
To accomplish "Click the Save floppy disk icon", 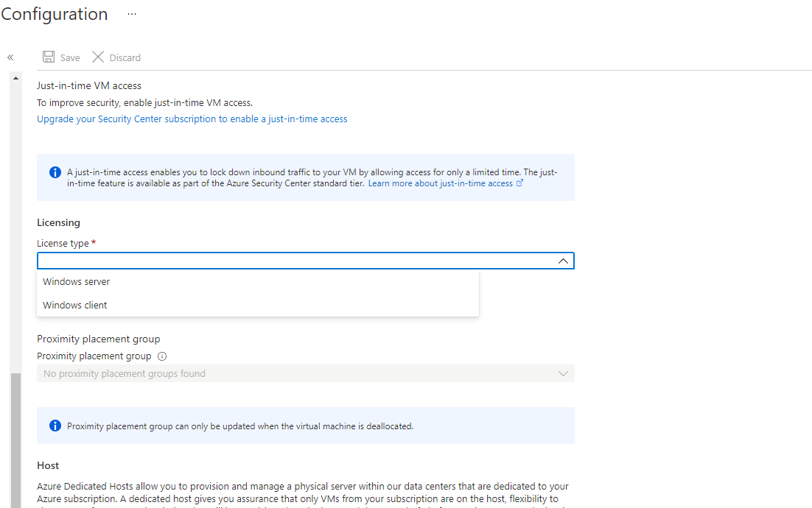I will [x=49, y=57].
